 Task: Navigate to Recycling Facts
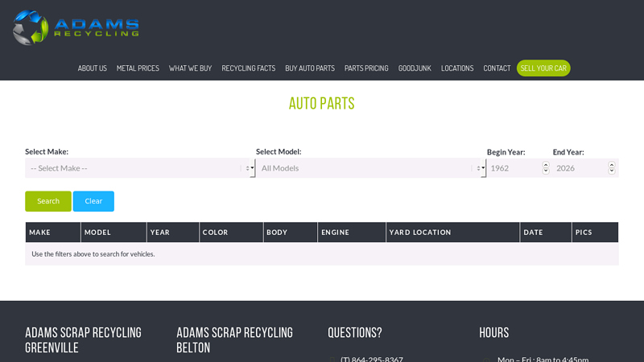[x=248, y=68]
